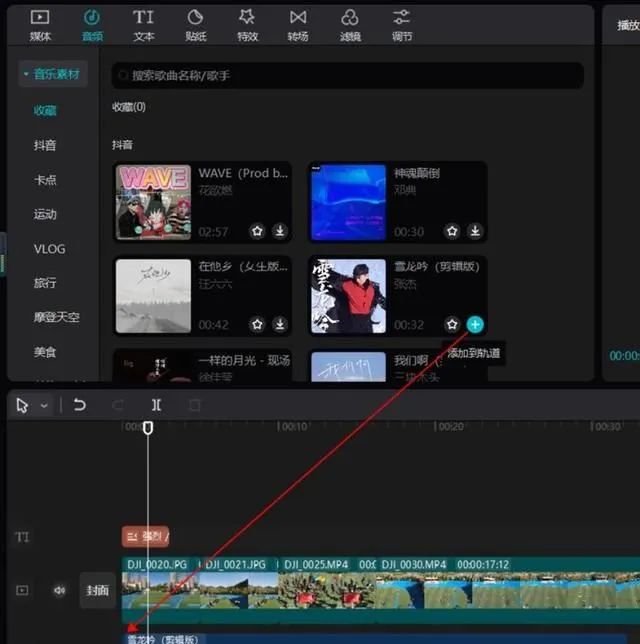Click the video track frame icon
The width and height of the screenshot is (640, 644).
(x=22, y=591)
